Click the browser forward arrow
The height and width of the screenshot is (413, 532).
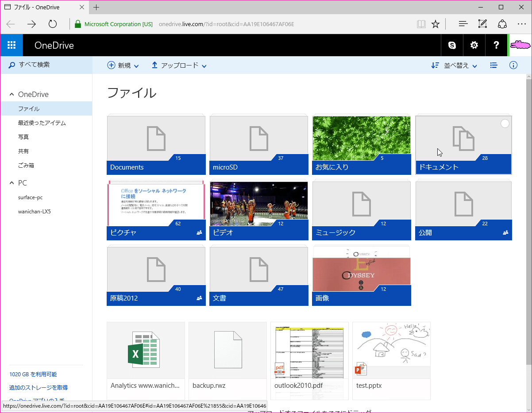pyautogui.click(x=31, y=24)
